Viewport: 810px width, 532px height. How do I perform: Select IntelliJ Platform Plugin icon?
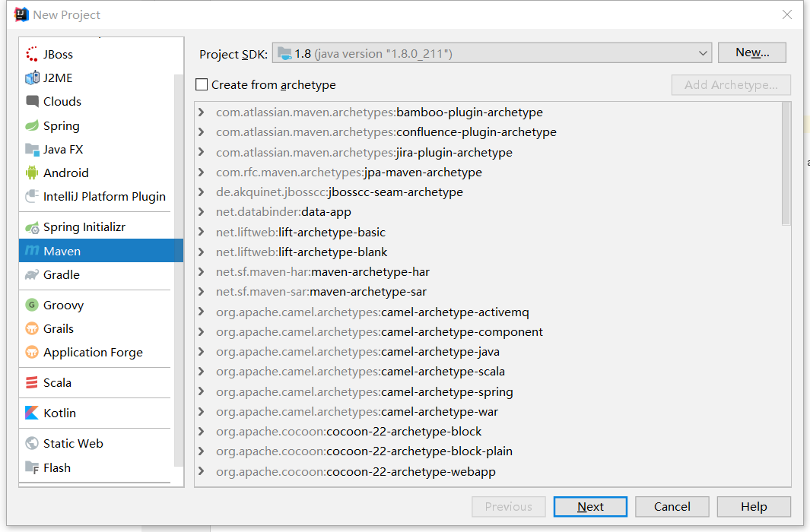(32, 196)
